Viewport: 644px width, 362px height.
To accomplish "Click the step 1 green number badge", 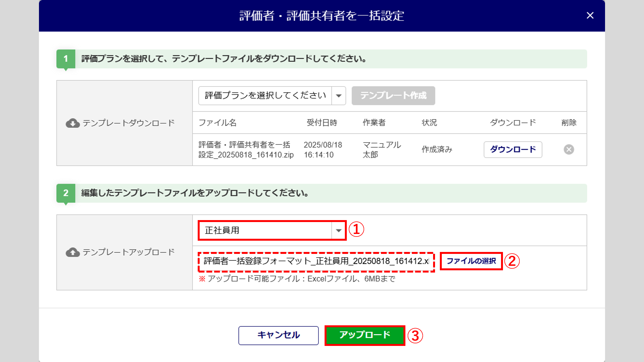I will click(x=66, y=59).
